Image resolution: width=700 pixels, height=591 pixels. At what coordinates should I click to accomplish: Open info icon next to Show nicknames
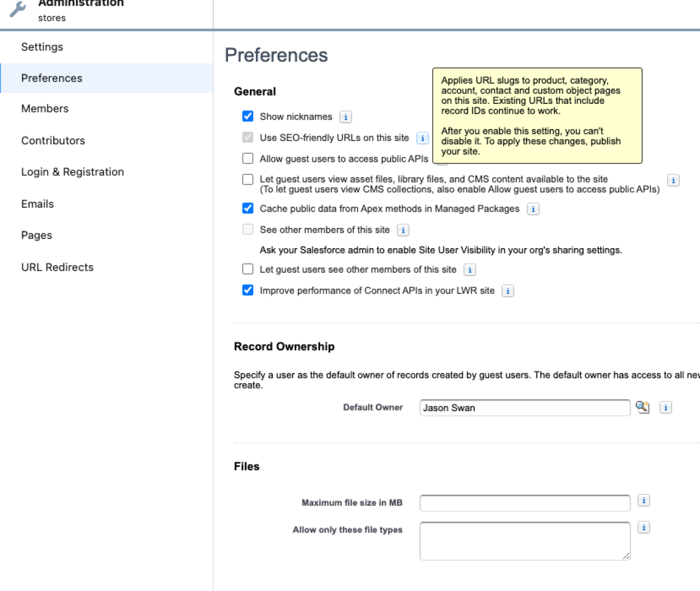pyautogui.click(x=346, y=117)
